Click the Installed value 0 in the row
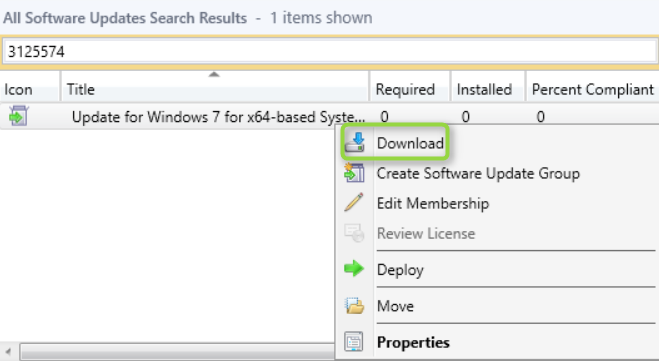 (466, 117)
